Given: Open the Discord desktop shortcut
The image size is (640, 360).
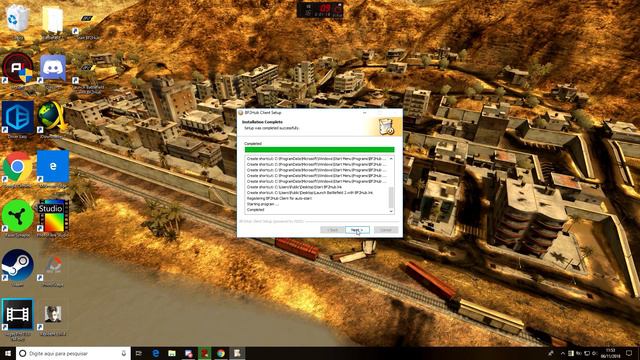Looking at the screenshot, I should click(53, 69).
